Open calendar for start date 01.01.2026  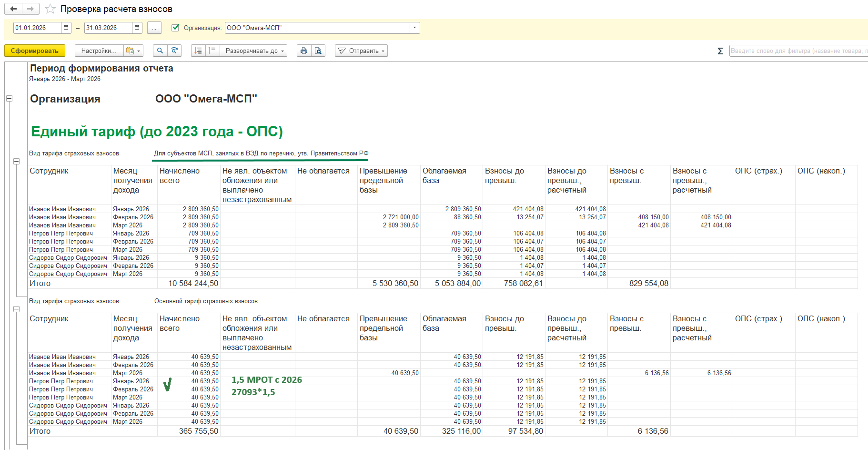click(66, 28)
